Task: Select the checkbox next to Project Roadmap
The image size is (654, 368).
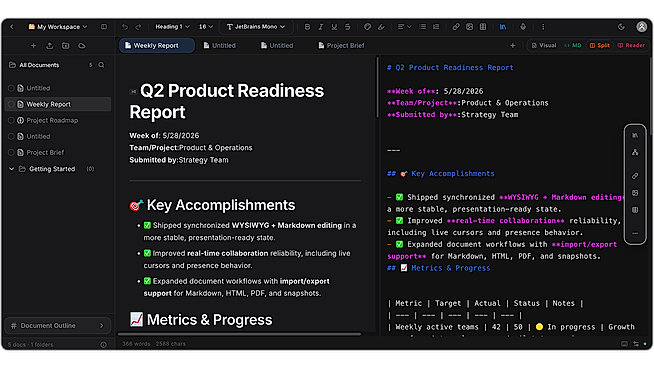Action: (x=11, y=120)
